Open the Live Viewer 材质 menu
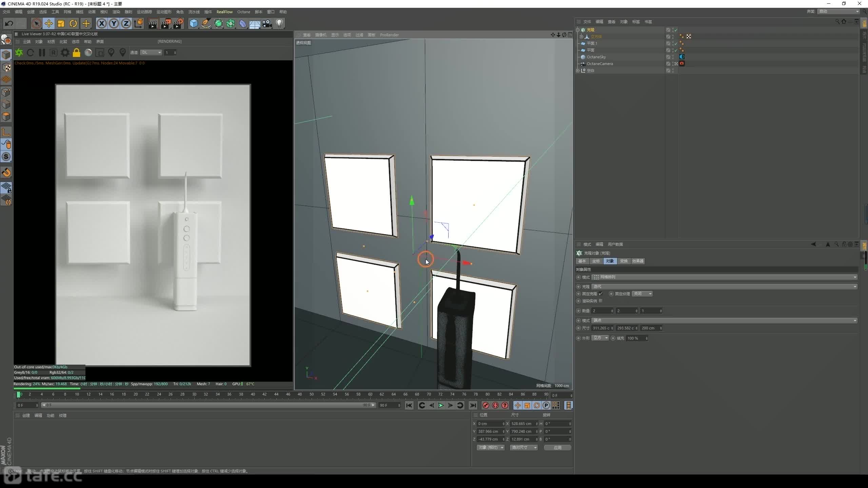868x488 pixels. 51,42
